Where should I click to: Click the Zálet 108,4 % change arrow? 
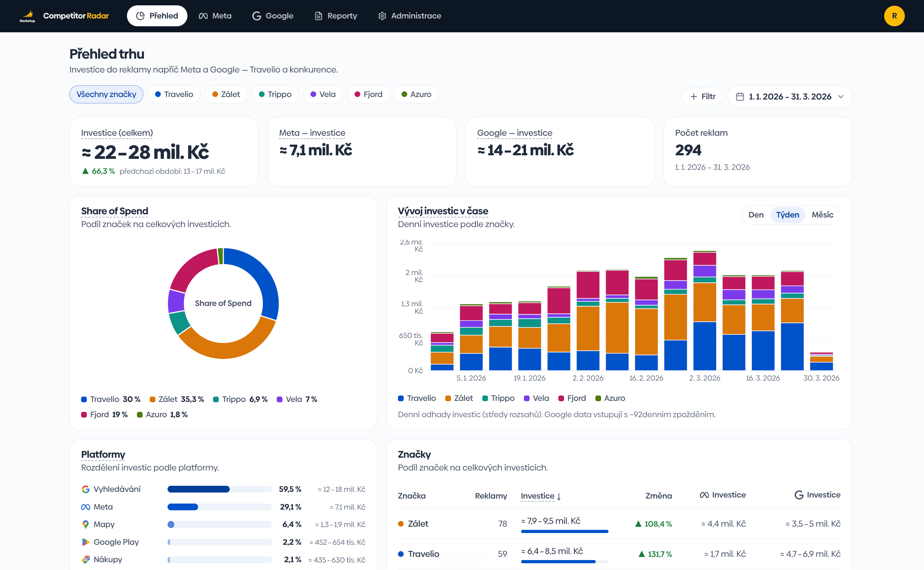click(x=638, y=524)
